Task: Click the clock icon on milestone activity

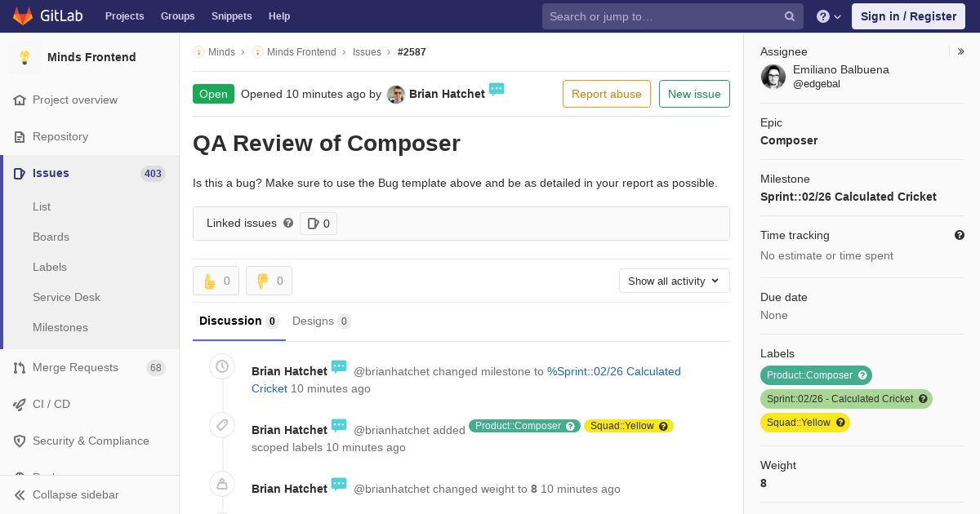Action: 222,367
